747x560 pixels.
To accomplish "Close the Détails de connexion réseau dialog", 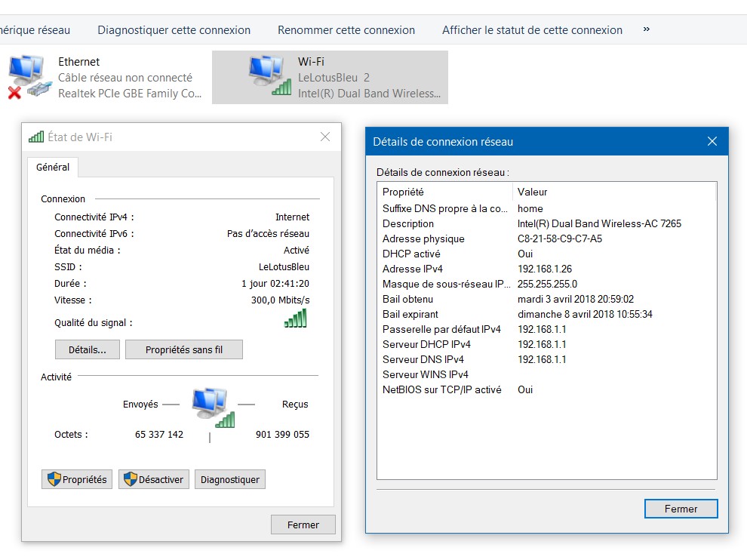I will point(712,141).
